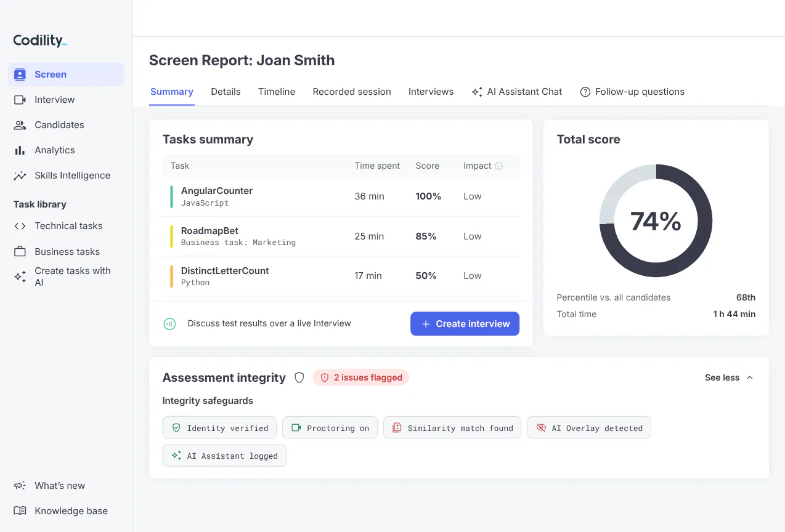The width and height of the screenshot is (785, 532).
Task: Click the AI Assistant logged chip
Action: [224, 456]
